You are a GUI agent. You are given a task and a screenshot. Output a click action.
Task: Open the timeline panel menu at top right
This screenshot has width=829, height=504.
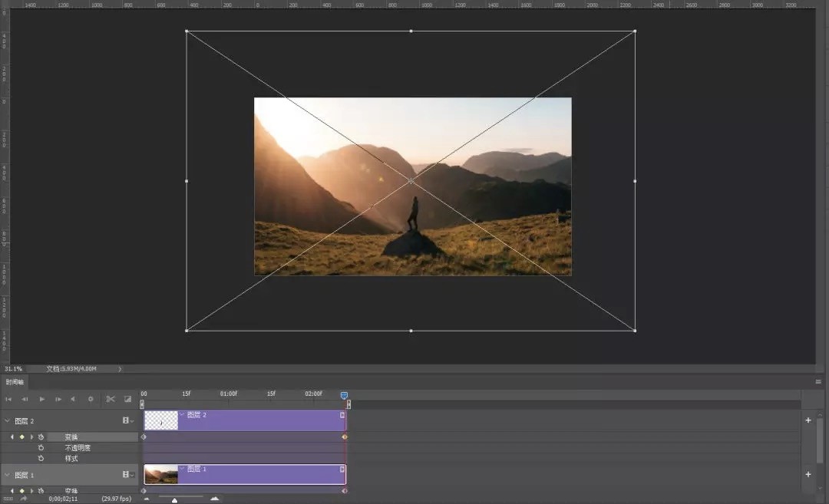pyautogui.click(x=818, y=381)
